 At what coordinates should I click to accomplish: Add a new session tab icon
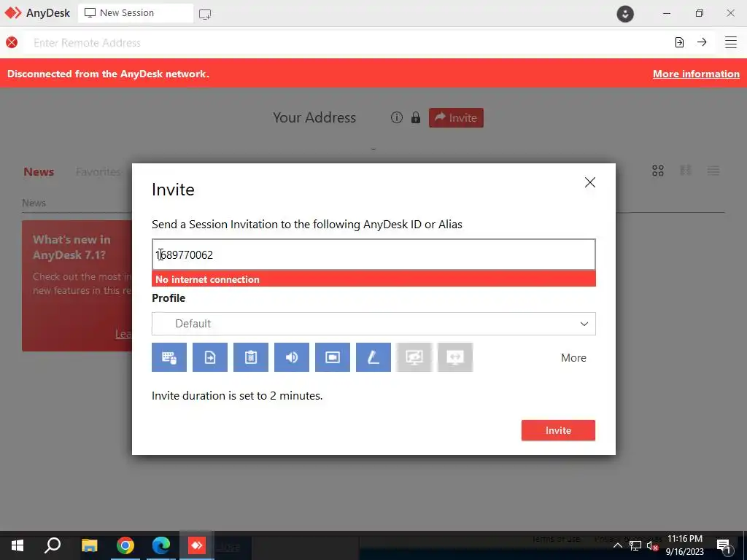pos(205,14)
